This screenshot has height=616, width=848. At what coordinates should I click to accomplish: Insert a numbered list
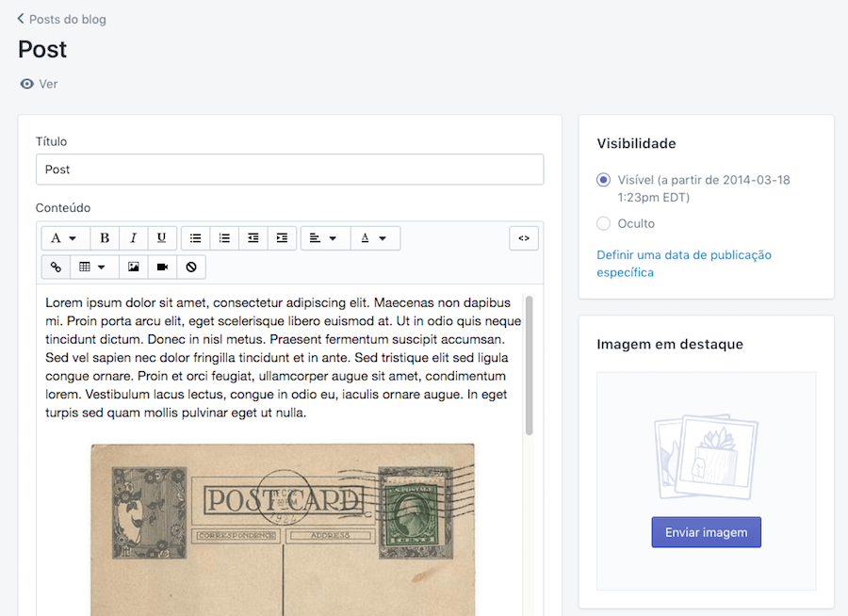click(x=224, y=238)
